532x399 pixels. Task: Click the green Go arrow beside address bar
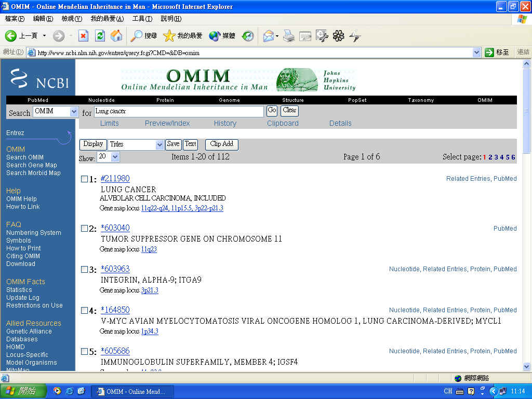[x=489, y=52]
